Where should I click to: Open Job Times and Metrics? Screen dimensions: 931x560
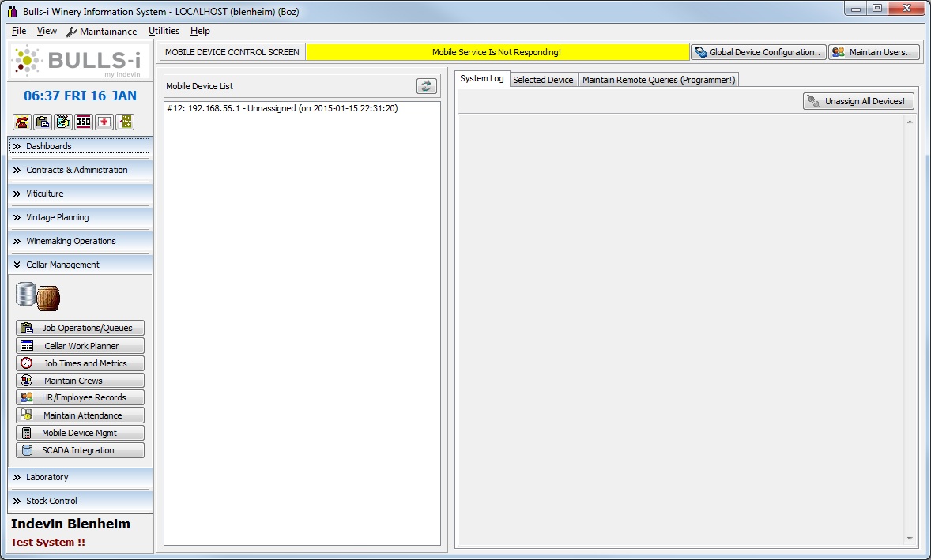click(x=80, y=363)
